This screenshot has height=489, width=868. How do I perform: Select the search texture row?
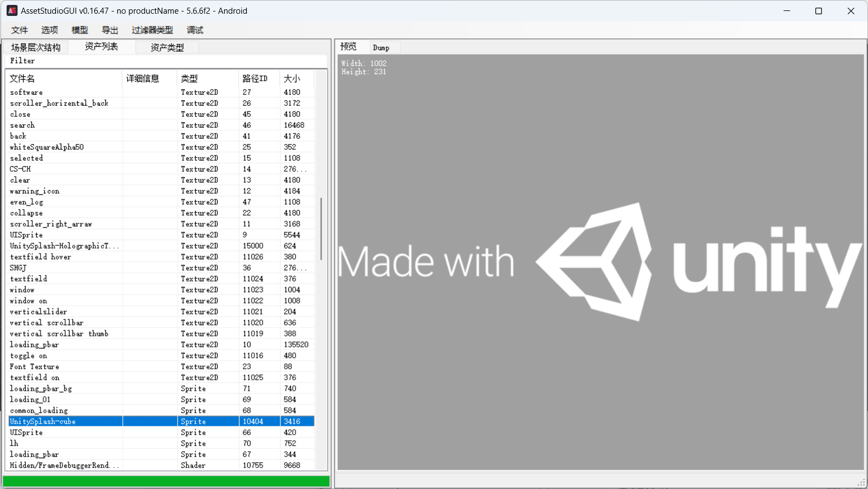(162, 125)
